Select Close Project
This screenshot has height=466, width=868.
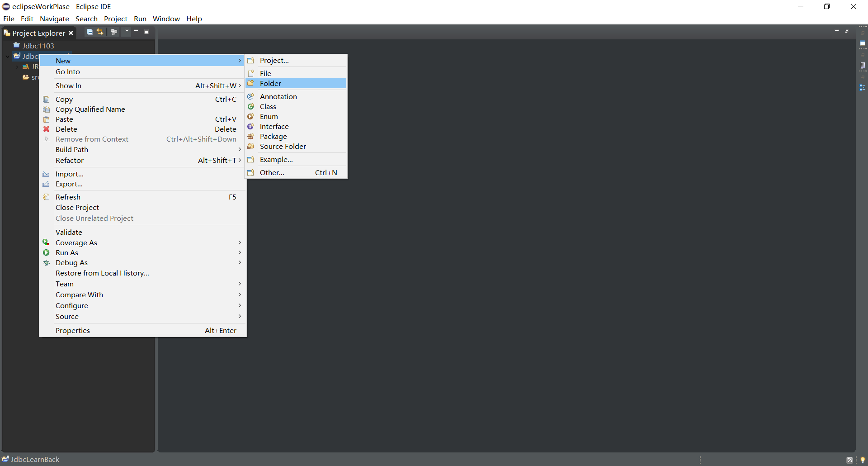[142, 207]
